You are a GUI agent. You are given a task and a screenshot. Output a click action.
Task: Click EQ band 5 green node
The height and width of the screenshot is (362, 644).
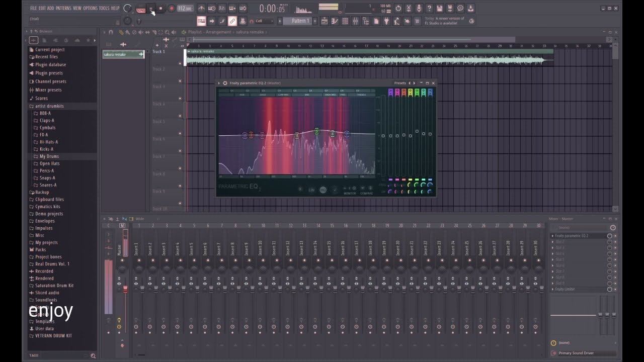pos(316,132)
